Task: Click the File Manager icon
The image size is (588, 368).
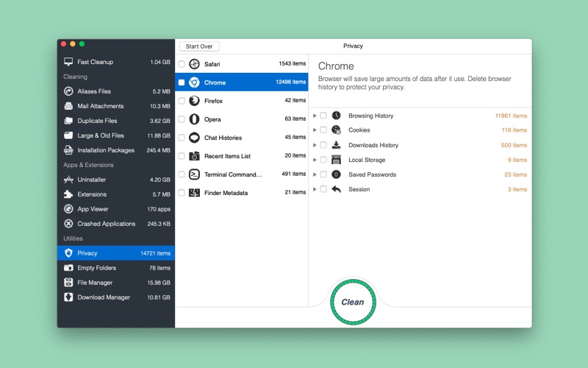Action: pos(68,283)
